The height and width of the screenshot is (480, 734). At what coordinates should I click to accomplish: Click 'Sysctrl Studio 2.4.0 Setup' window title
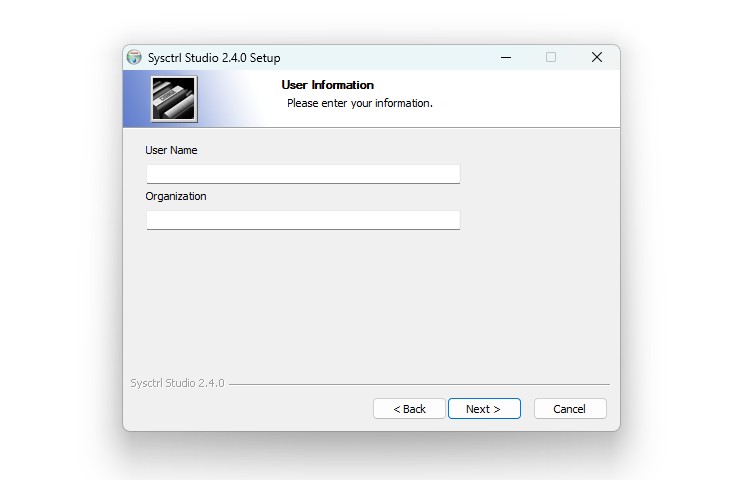point(214,58)
